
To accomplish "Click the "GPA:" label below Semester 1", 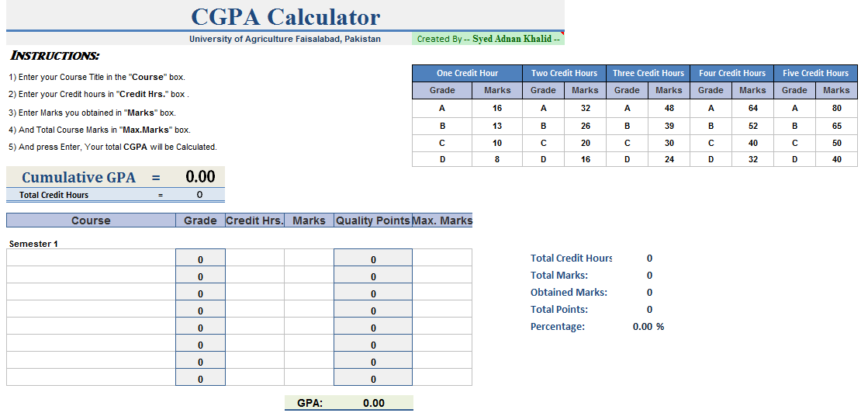I will (310, 404).
